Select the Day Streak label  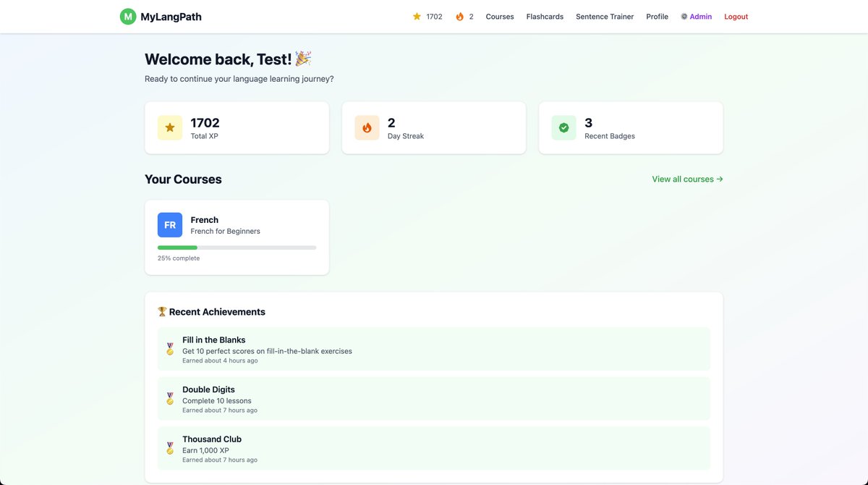[406, 136]
